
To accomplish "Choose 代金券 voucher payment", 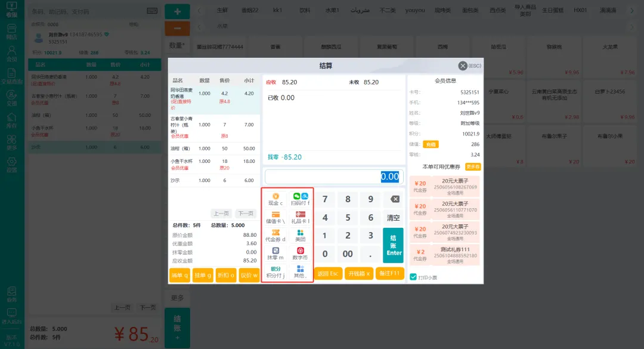I will [x=275, y=236].
